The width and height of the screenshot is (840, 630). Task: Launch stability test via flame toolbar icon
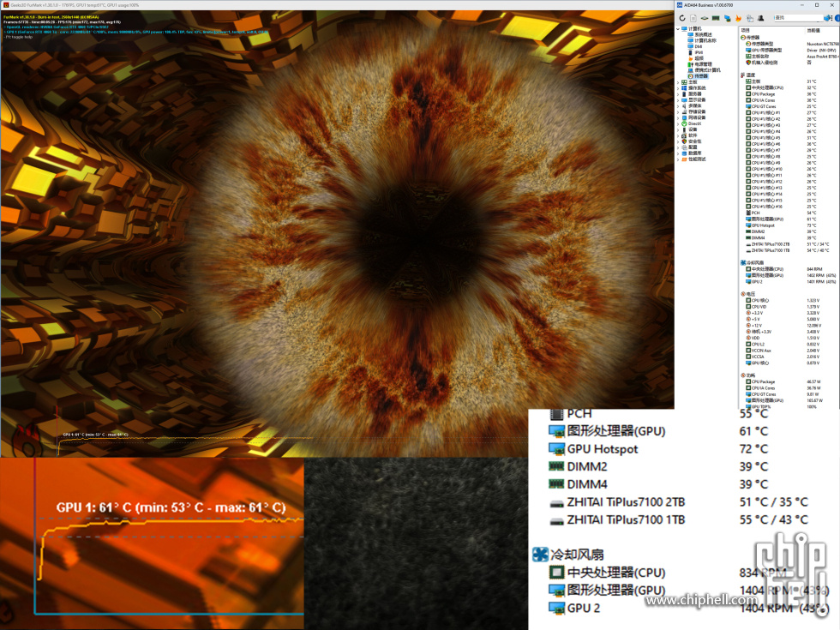click(738, 18)
